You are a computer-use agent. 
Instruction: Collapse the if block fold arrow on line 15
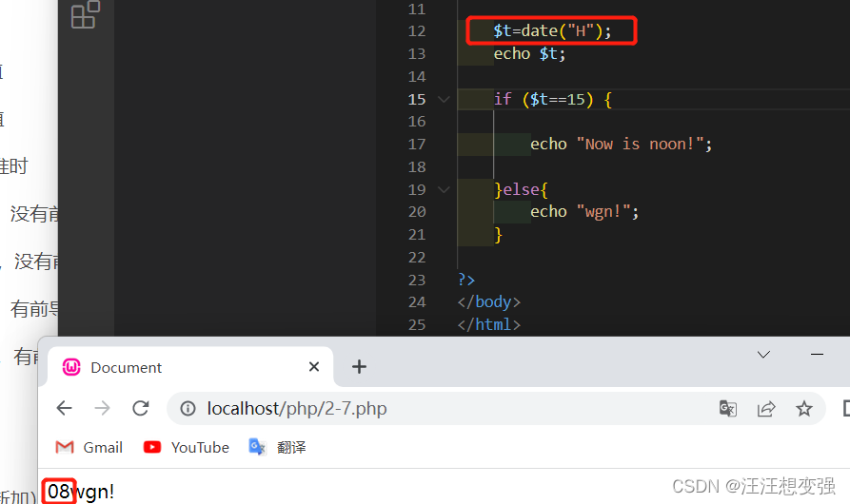[x=444, y=99]
